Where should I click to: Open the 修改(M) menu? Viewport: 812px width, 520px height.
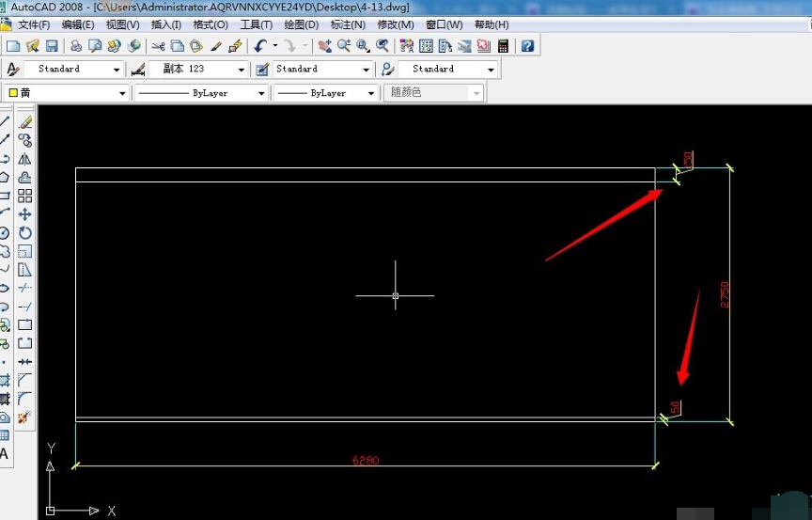pyautogui.click(x=396, y=24)
